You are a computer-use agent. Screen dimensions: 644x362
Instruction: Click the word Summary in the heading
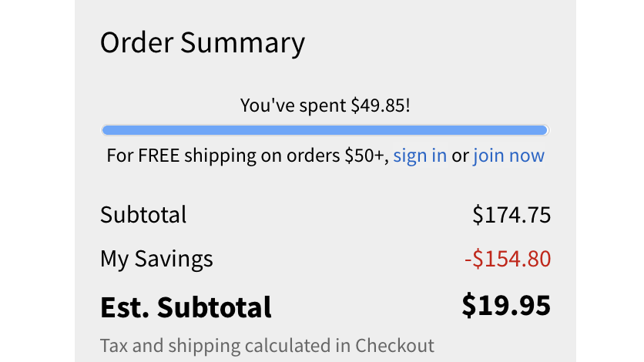[x=243, y=42]
